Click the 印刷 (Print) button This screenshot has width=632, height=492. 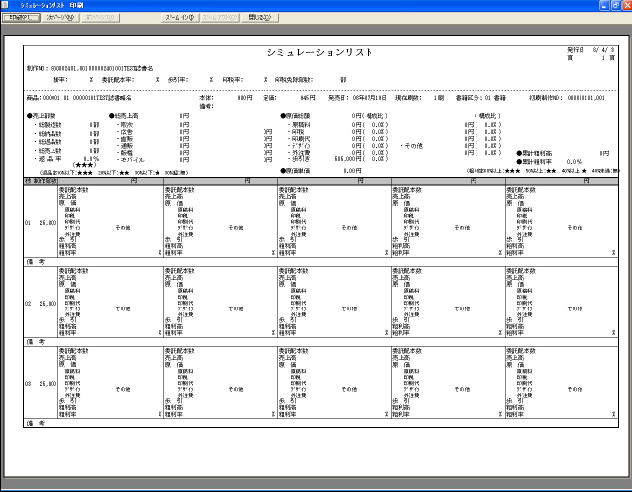click(21, 18)
